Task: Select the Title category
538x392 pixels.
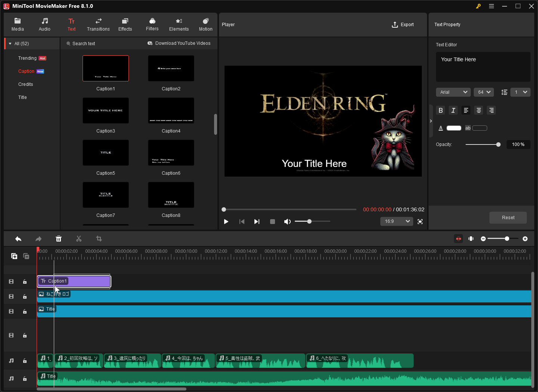Action: tap(22, 97)
